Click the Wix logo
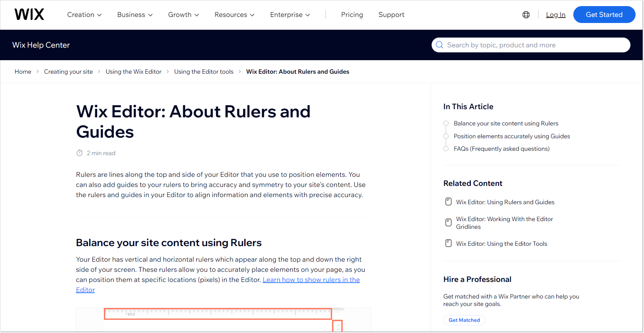 [x=29, y=14]
